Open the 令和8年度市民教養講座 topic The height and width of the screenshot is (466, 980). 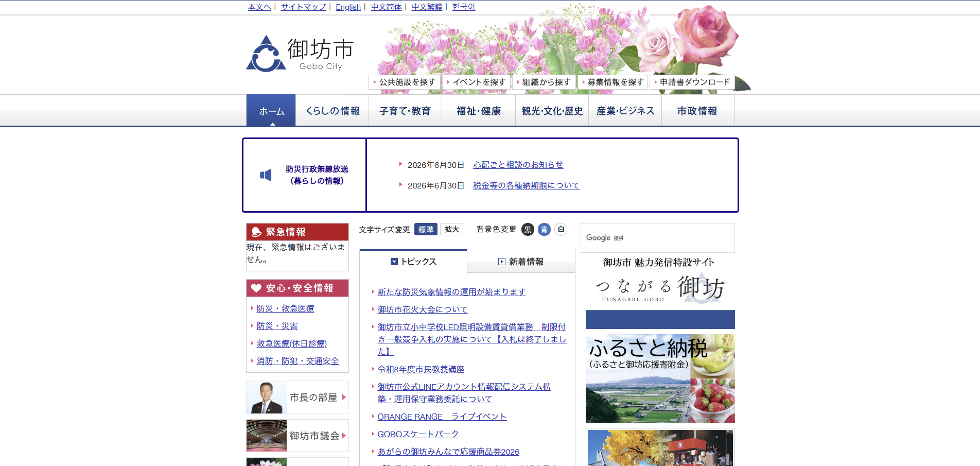[x=421, y=369]
